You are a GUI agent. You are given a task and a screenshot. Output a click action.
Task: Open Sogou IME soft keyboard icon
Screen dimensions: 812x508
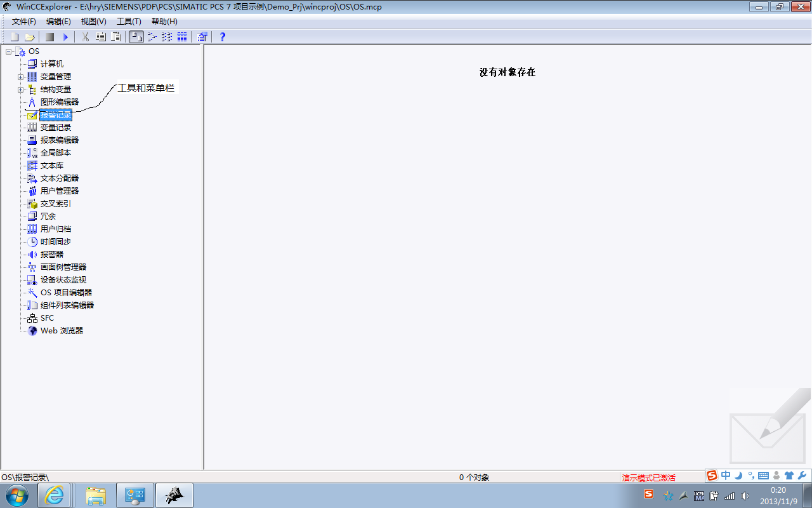click(763, 476)
